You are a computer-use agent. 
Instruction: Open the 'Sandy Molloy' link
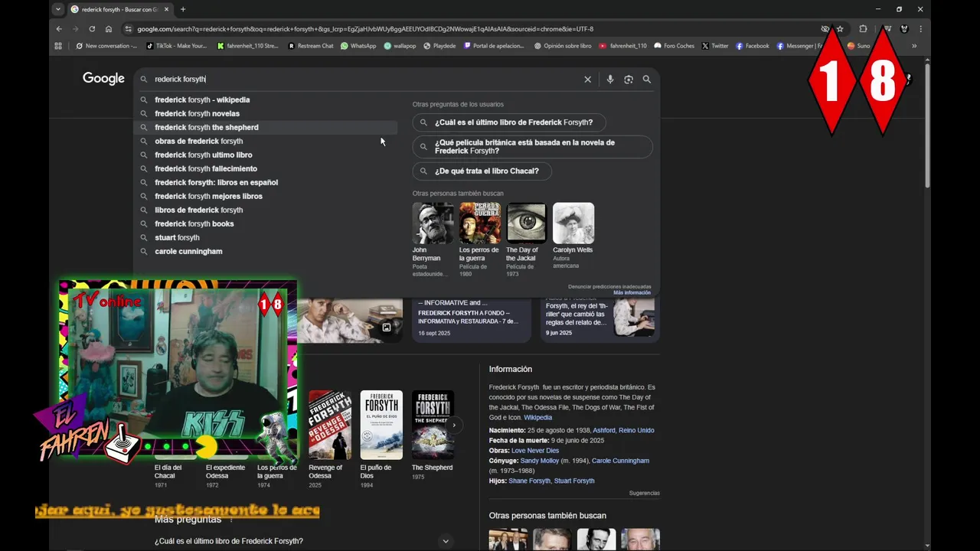[540, 461]
